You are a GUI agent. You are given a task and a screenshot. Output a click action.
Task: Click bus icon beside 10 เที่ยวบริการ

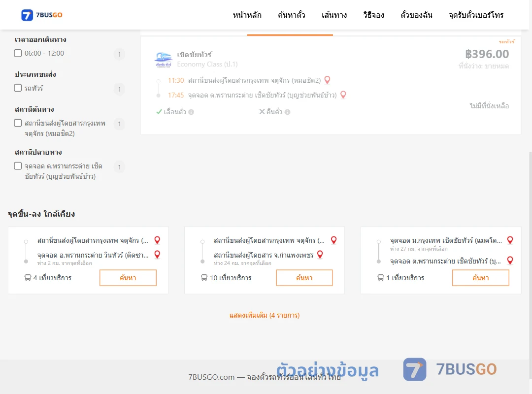(204, 278)
